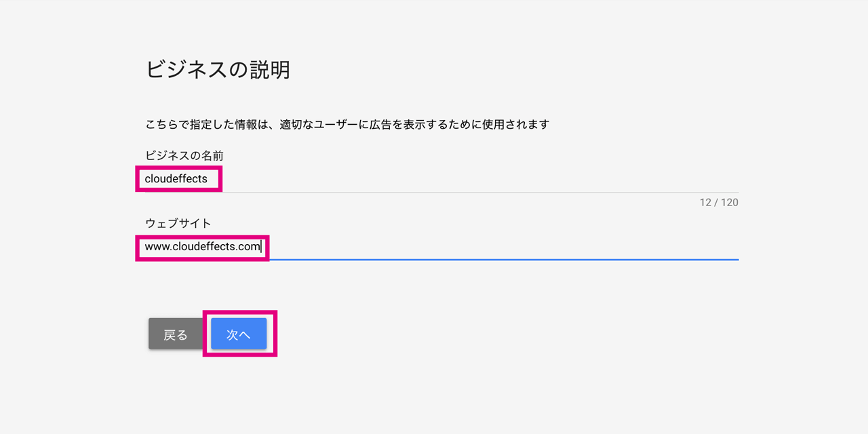Click the www.cloudeffects.com text in website field
The height and width of the screenshot is (434, 868).
coord(203,247)
